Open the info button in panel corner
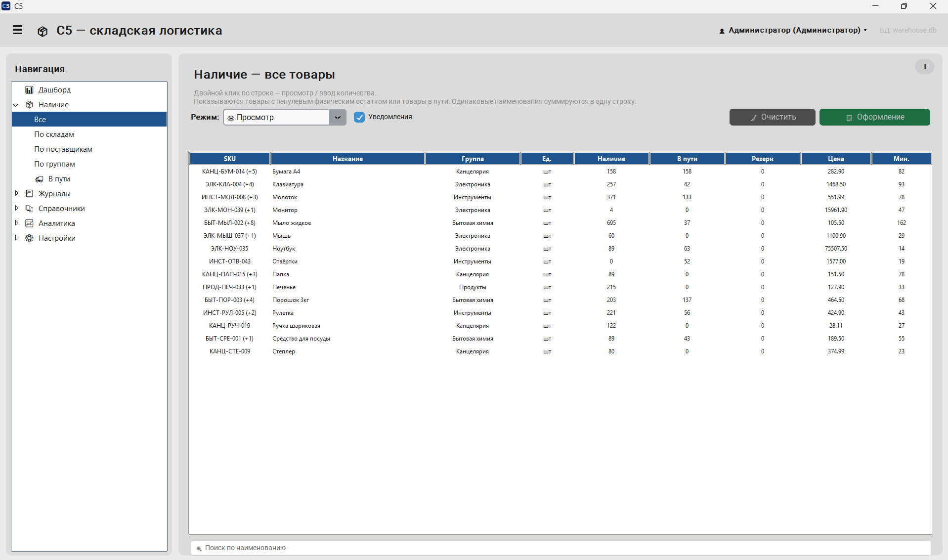The height and width of the screenshot is (560, 948). click(x=924, y=67)
